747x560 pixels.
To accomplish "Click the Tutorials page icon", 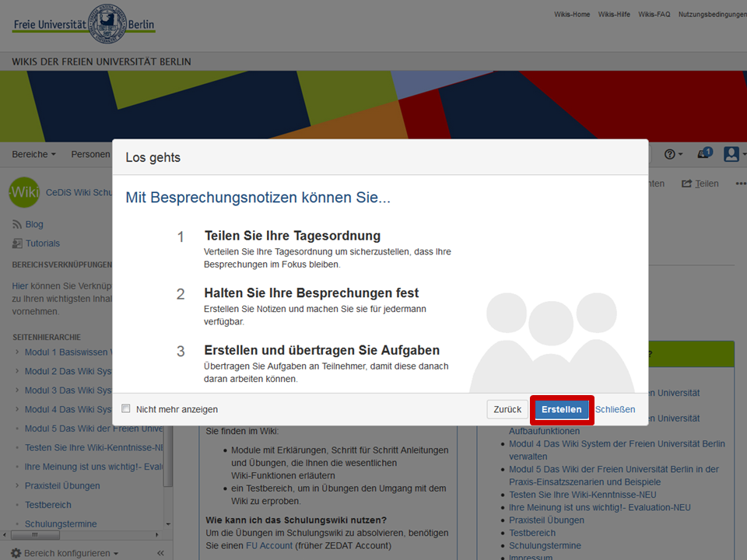I will click(17, 243).
